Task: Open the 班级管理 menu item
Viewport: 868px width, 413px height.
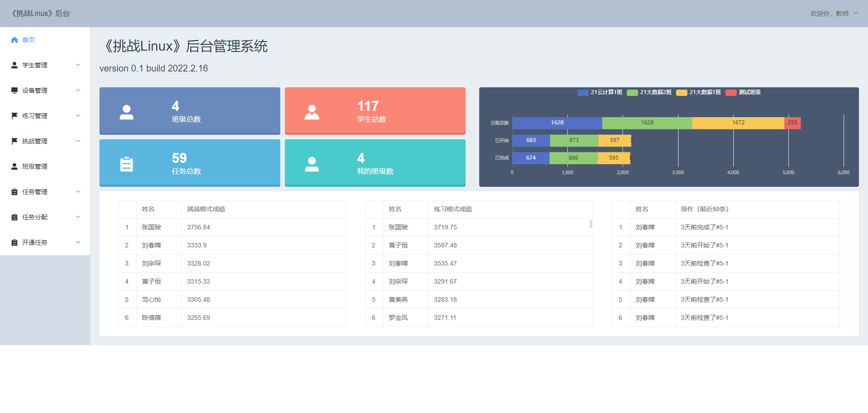Action: click(x=45, y=166)
